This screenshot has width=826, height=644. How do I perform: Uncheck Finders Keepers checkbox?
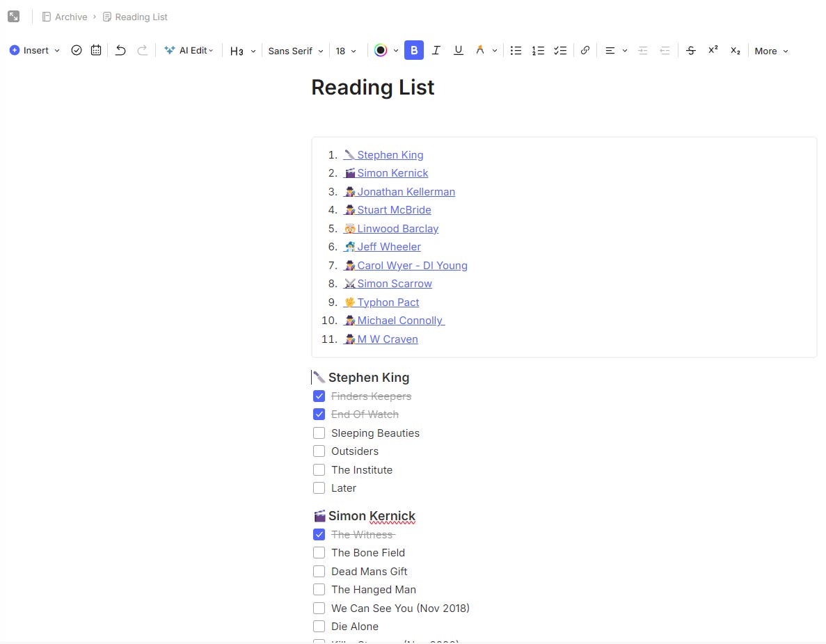point(319,396)
